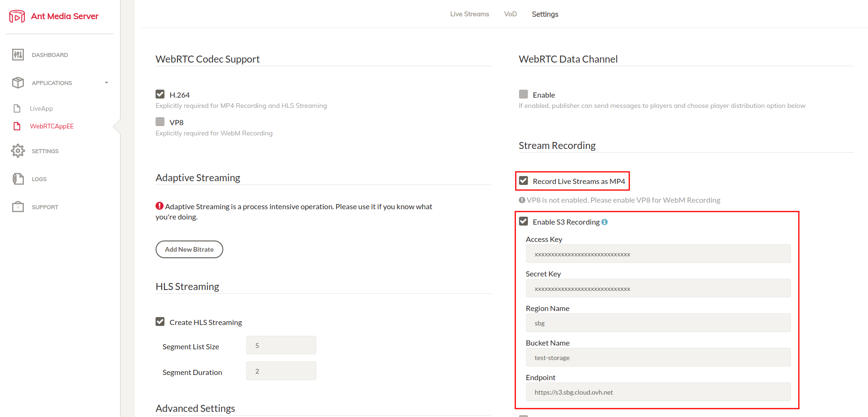This screenshot has width=868, height=417.
Task: Click the red Adaptive Streaming warning icon
Action: [x=159, y=205]
